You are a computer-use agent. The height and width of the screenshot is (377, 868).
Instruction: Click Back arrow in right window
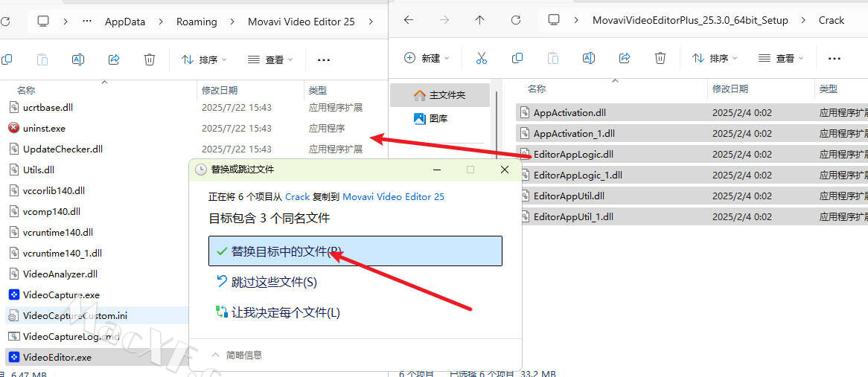coord(409,21)
